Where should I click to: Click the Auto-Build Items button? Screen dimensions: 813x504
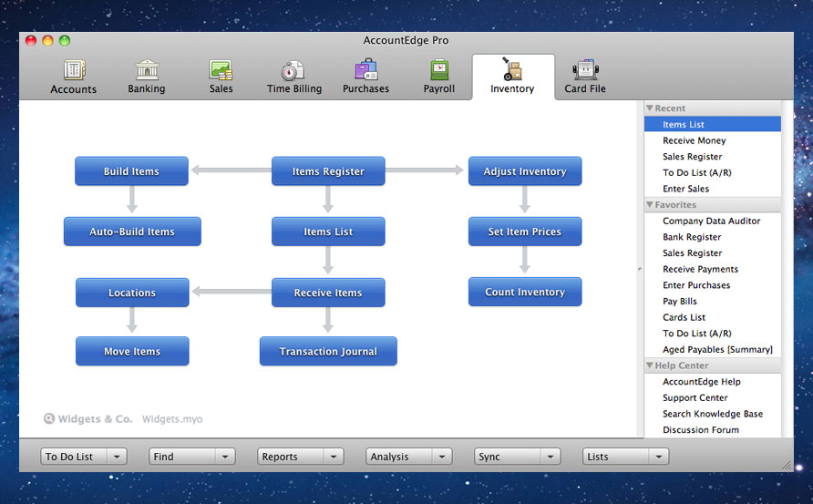(x=132, y=231)
